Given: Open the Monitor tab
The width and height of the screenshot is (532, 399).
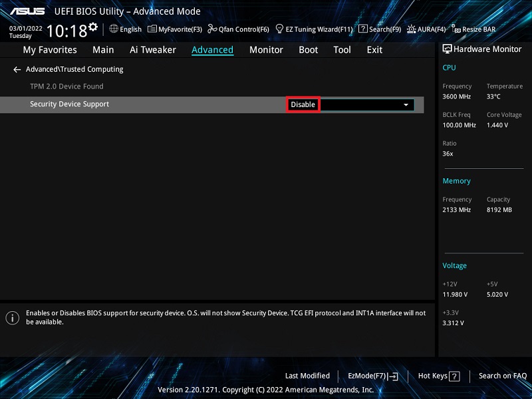Looking at the screenshot, I should (x=266, y=50).
